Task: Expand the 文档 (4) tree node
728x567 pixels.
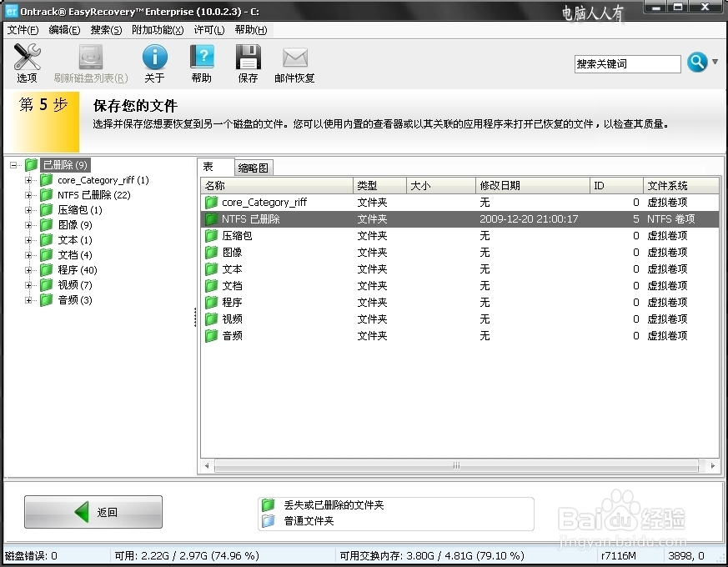Action: 28,255
